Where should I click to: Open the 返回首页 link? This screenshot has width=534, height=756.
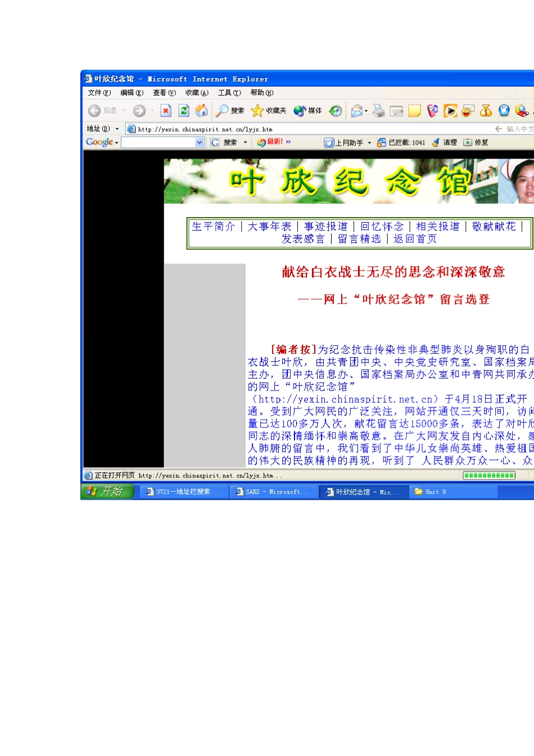tap(415, 239)
